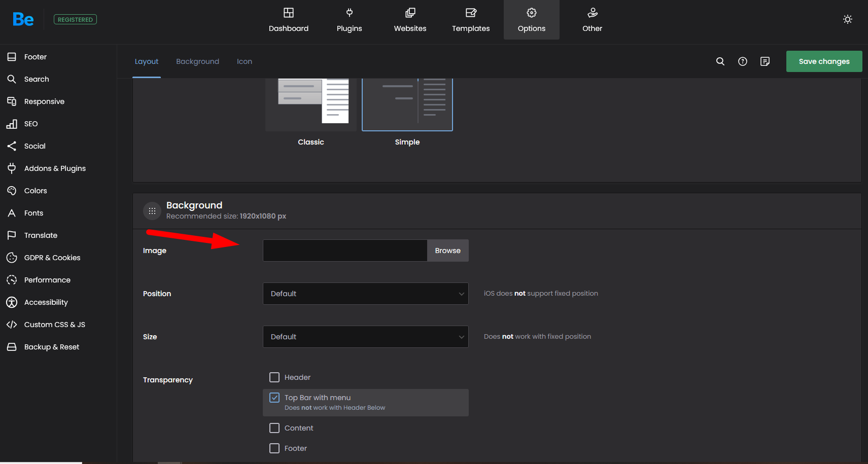
Task: Click the search magnifier icon in toolbar
Action: tap(720, 61)
